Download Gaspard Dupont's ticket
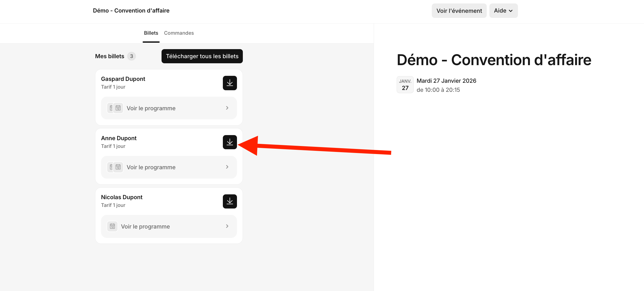This screenshot has width=644, height=291. click(x=230, y=83)
